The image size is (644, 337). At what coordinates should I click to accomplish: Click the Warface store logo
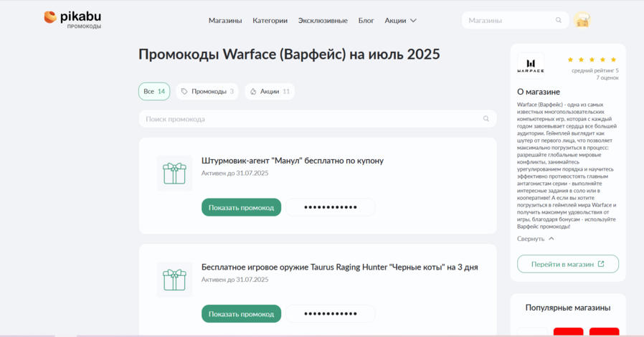531,66
